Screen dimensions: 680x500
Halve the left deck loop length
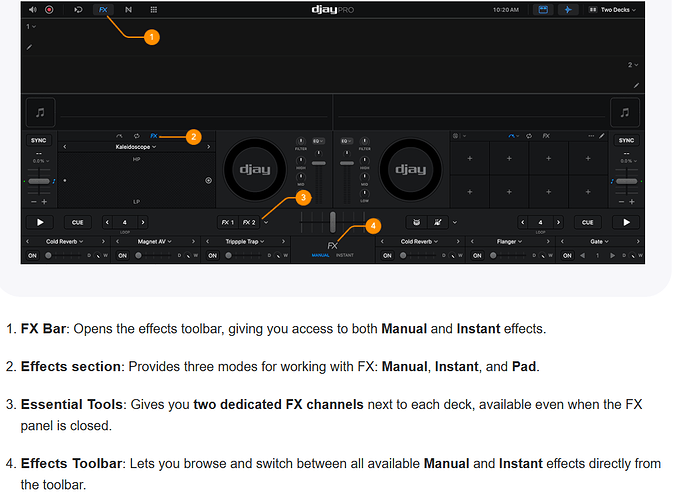[107, 222]
